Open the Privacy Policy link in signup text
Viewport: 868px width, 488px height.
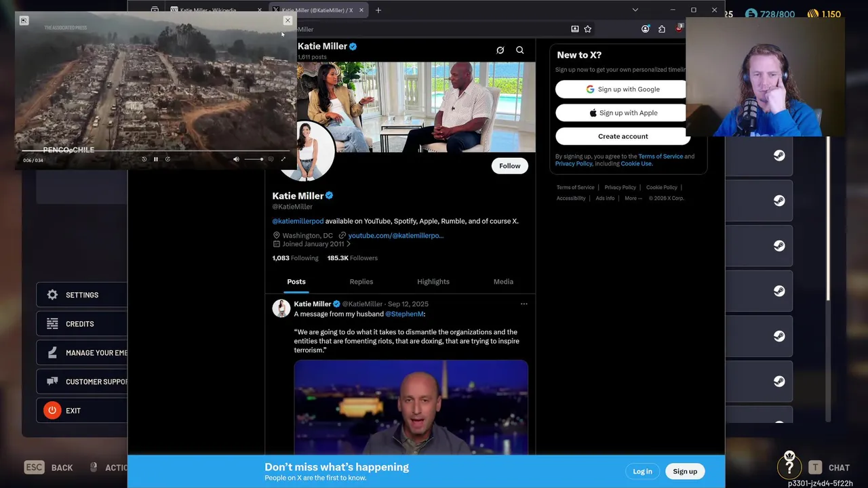click(x=574, y=163)
